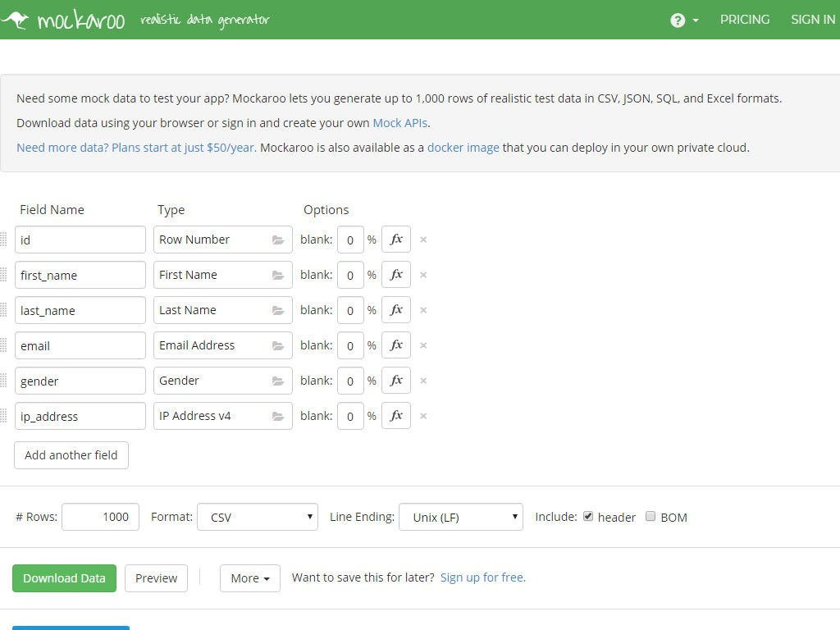This screenshot has width=840, height=630.
Task: Open the Format dropdown set to CSV
Action: (258, 517)
